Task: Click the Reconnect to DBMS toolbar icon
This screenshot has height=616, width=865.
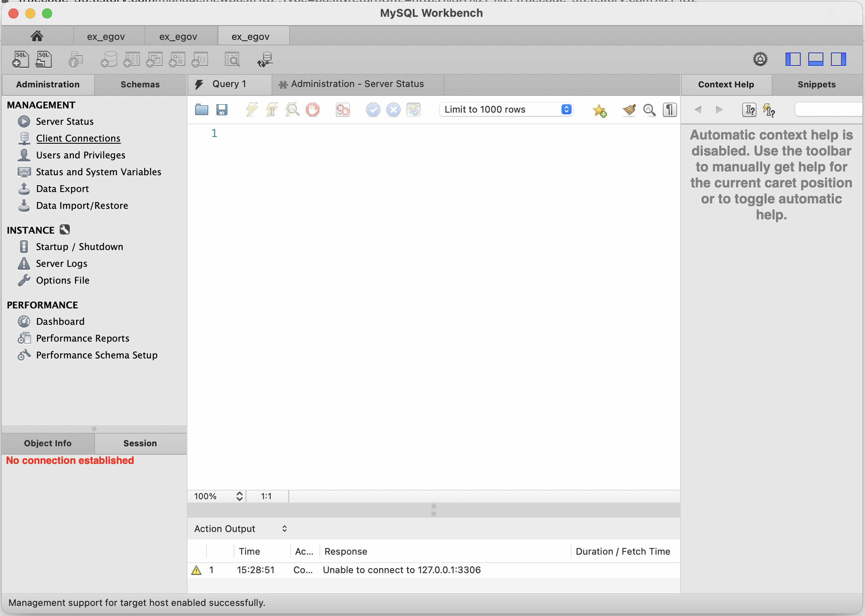Action: point(265,60)
